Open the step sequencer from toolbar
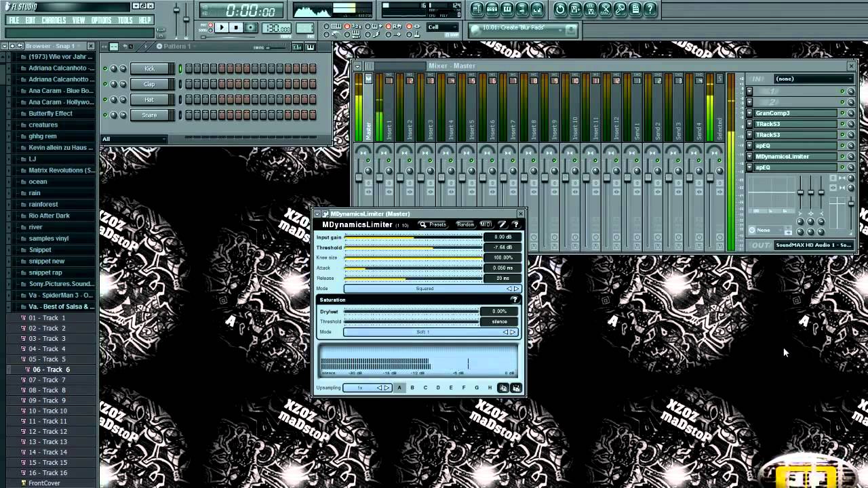 492,9
